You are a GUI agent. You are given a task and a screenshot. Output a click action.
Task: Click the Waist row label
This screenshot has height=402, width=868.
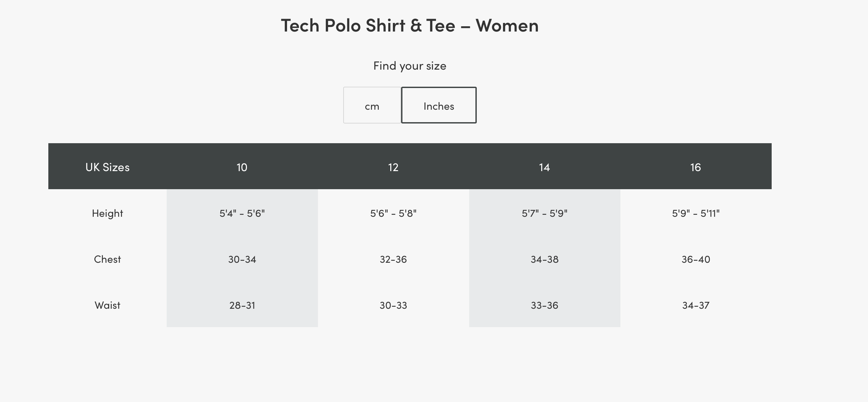click(x=107, y=305)
